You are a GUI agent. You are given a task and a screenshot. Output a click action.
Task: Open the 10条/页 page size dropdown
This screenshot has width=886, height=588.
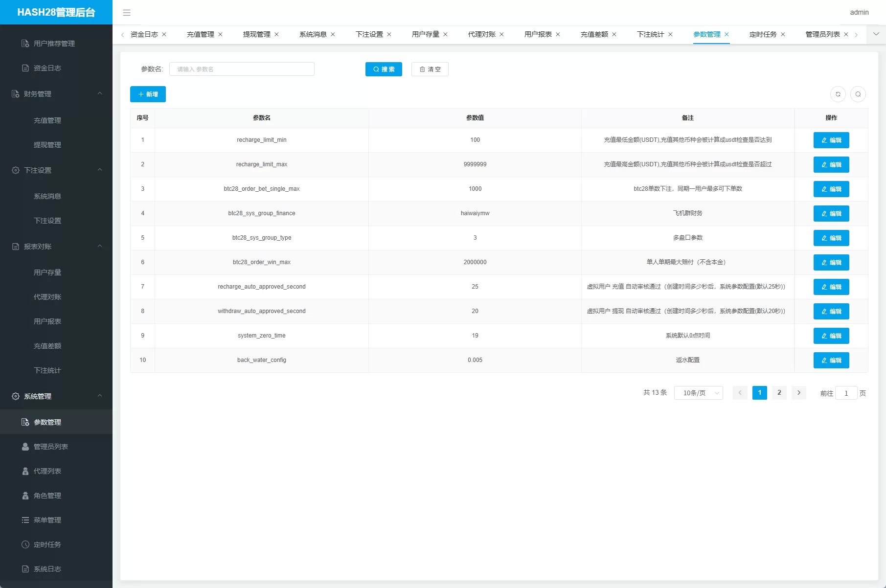tap(698, 392)
